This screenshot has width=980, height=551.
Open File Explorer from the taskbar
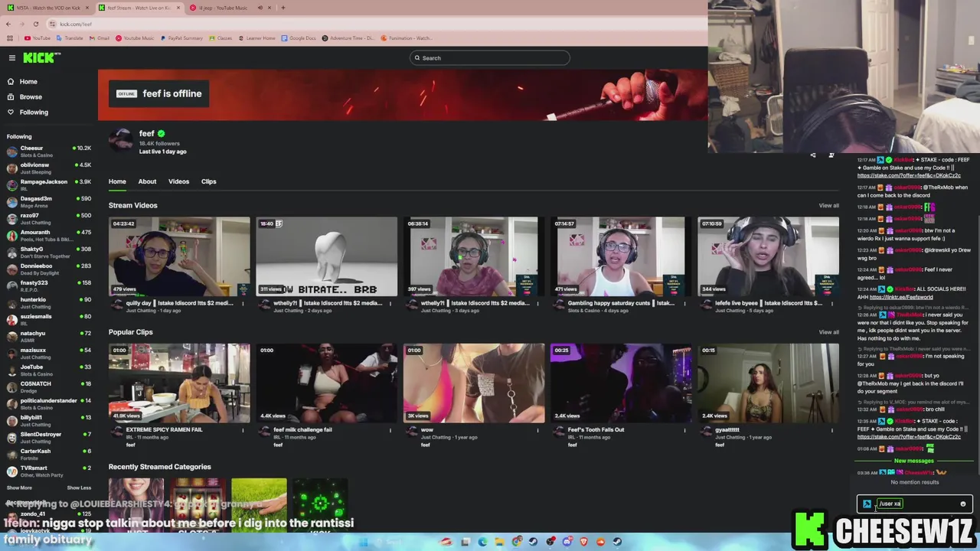pos(499,542)
